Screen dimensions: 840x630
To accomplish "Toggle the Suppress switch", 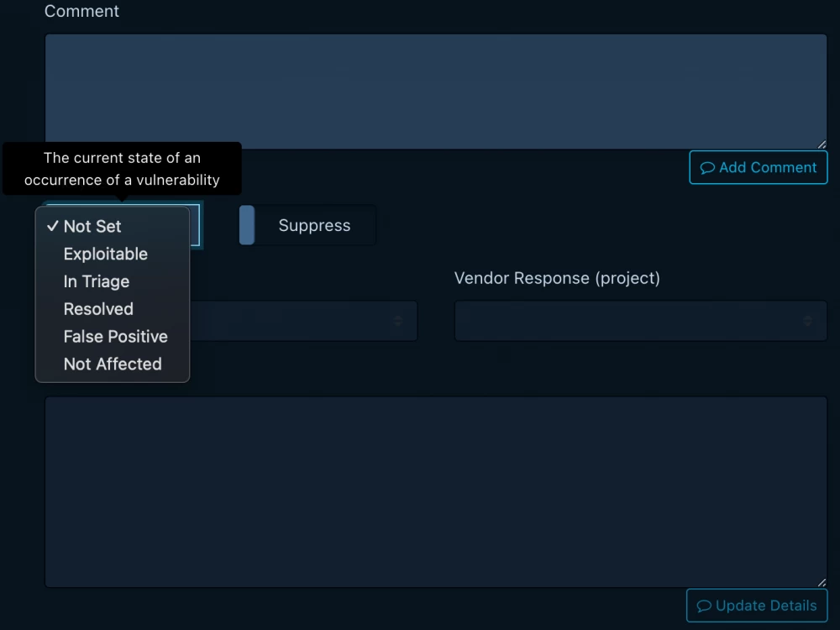I will pyautogui.click(x=248, y=225).
